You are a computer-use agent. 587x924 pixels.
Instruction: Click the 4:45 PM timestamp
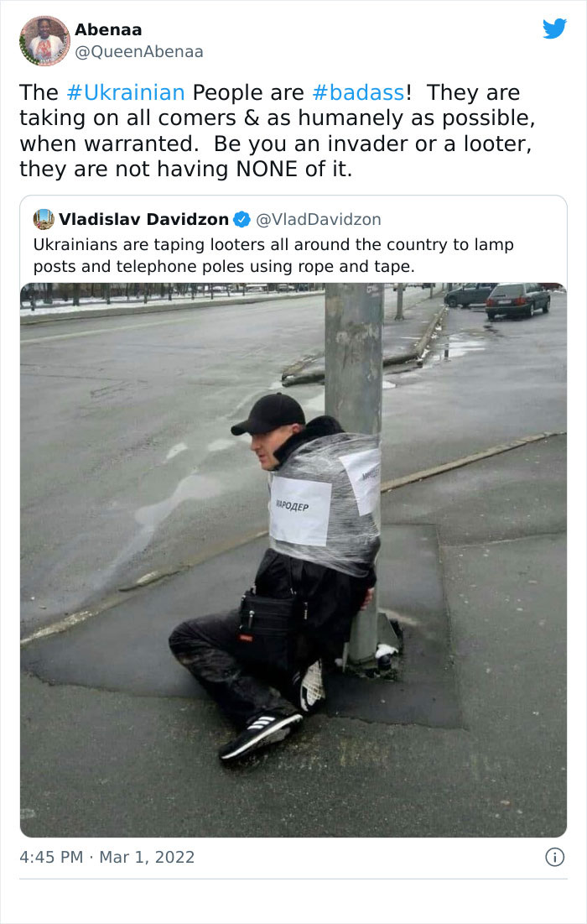51,857
